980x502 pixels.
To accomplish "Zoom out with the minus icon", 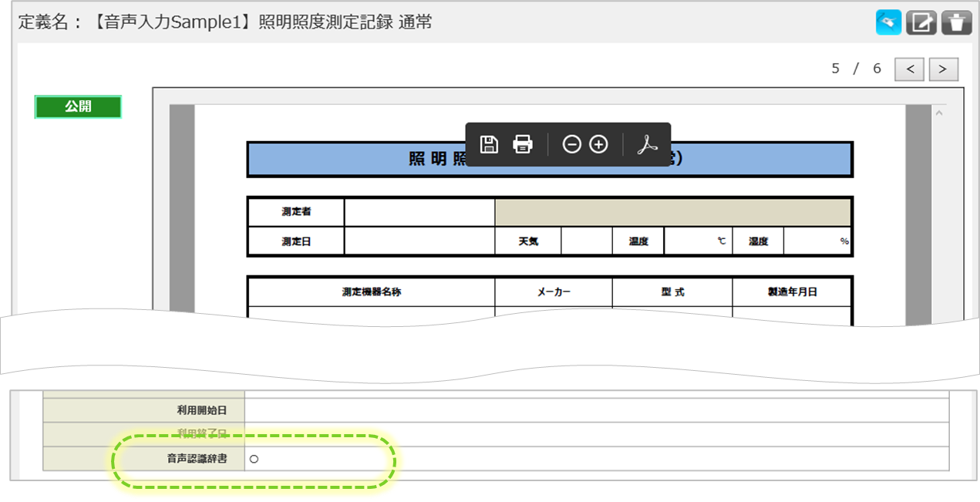I will click(571, 144).
